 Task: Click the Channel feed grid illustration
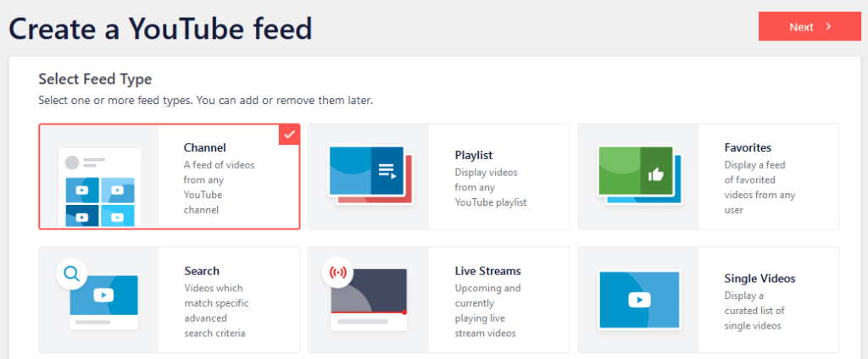point(99,188)
